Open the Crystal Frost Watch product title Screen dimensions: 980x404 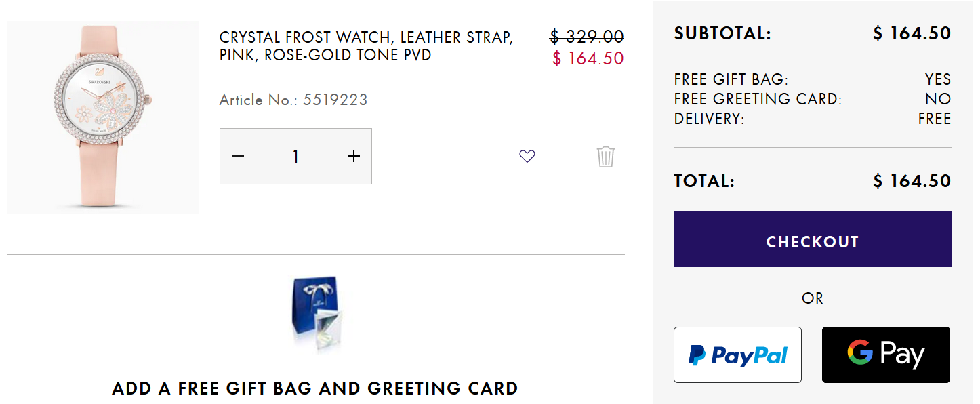click(x=366, y=46)
